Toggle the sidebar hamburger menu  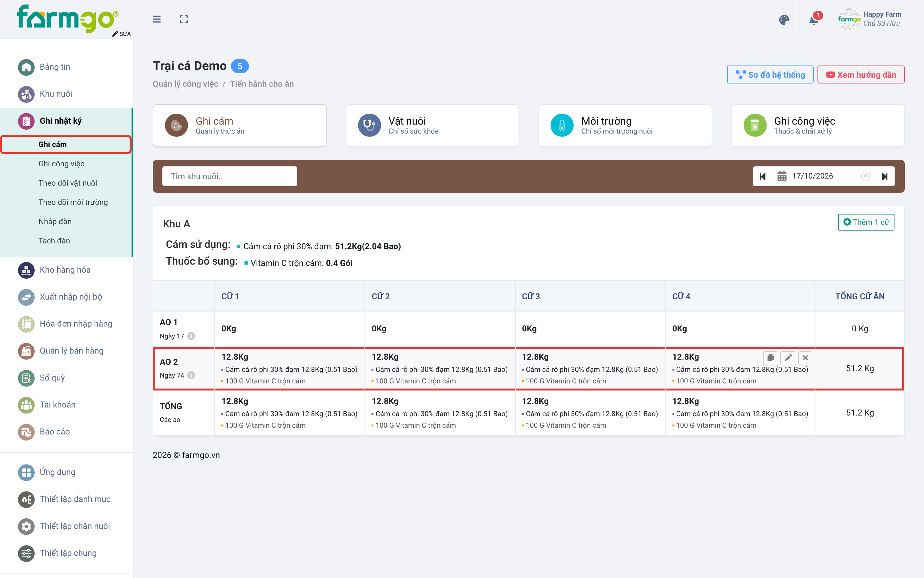[157, 19]
